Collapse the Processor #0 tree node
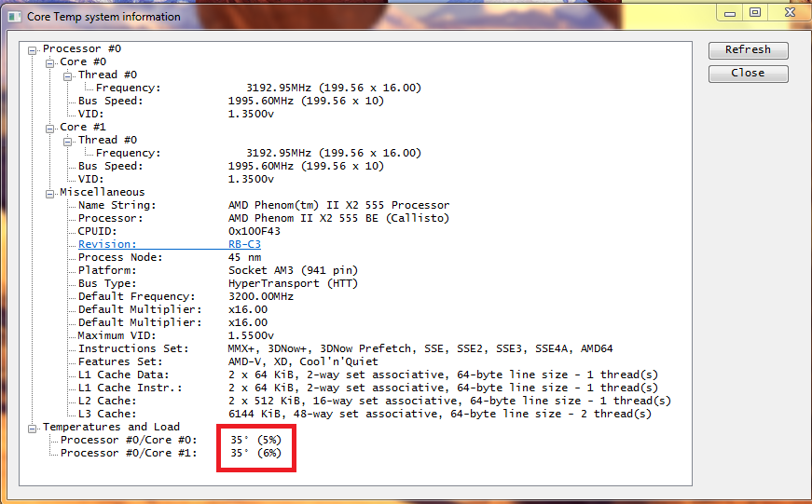Image resolution: width=812 pixels, height=504 pixels. [32, 50]
